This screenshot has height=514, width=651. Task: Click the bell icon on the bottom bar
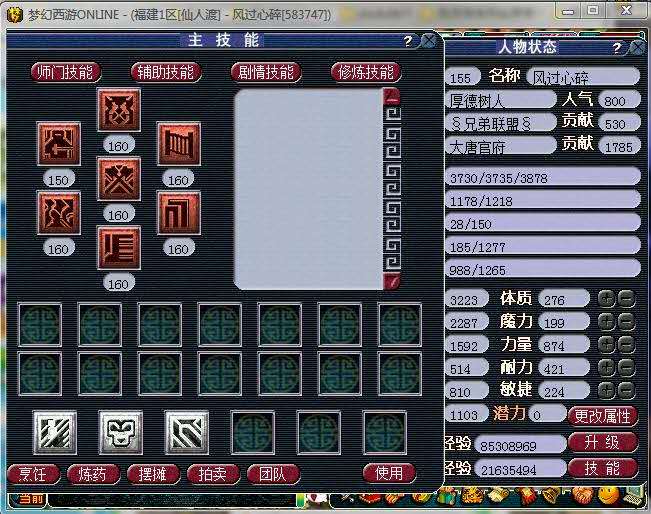[x=551, y=495]
